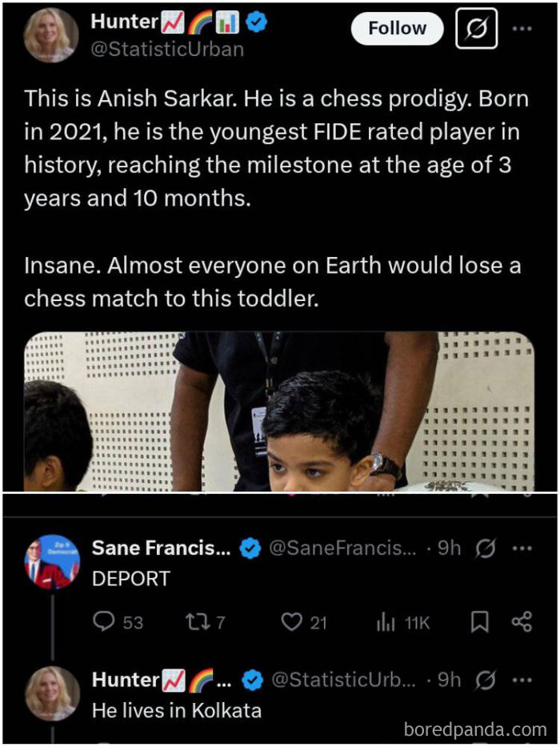Like the DEPORT comment

tap(292, 622)
